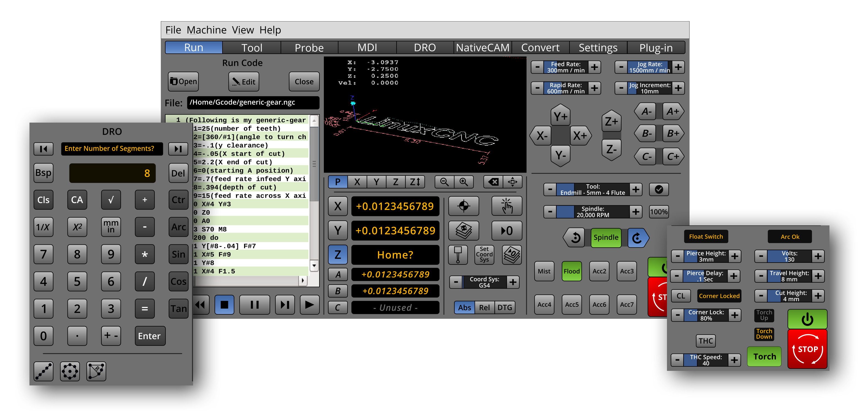Click the zoom in magnifier icon
The image size is (868, 413).
coord(464,182)
